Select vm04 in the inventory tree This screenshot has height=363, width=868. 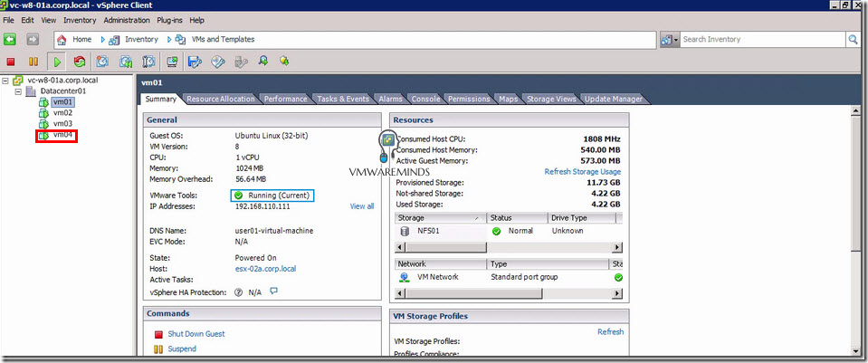pyautogui.click(x=62, y=136)
